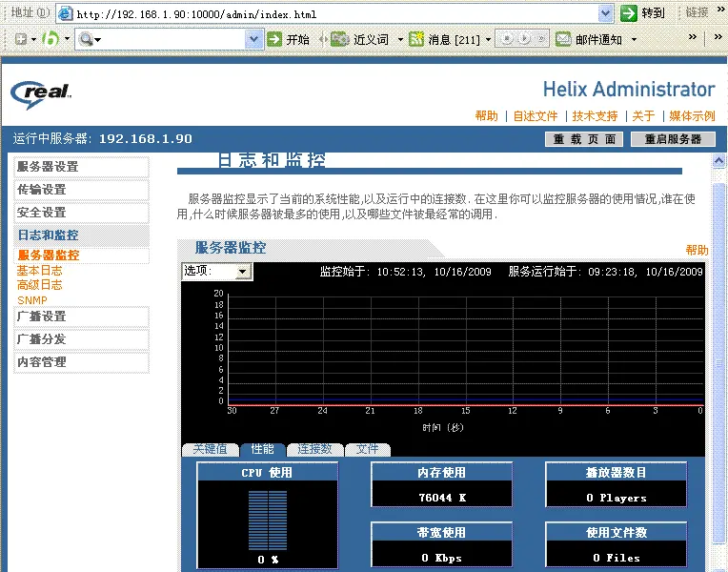Switch to the 连接数 tab
This screenshot has width=728, height=572.
click(x=314, y=449)
